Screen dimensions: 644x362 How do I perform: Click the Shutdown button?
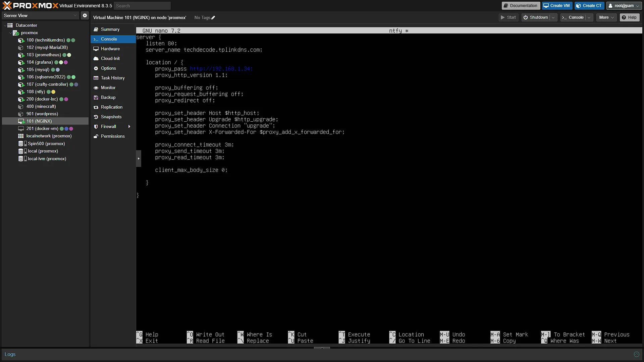pos(536,17)
